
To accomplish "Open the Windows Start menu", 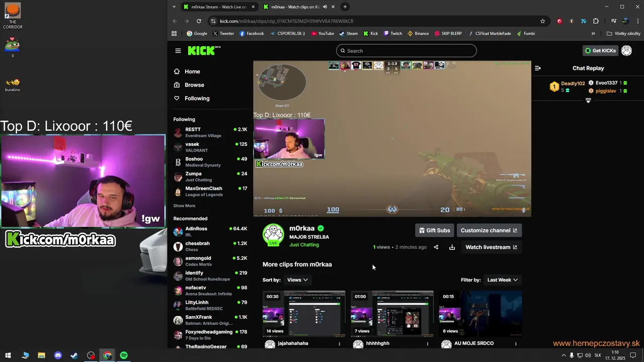I will pyautogui.click(x=8, y=355).
